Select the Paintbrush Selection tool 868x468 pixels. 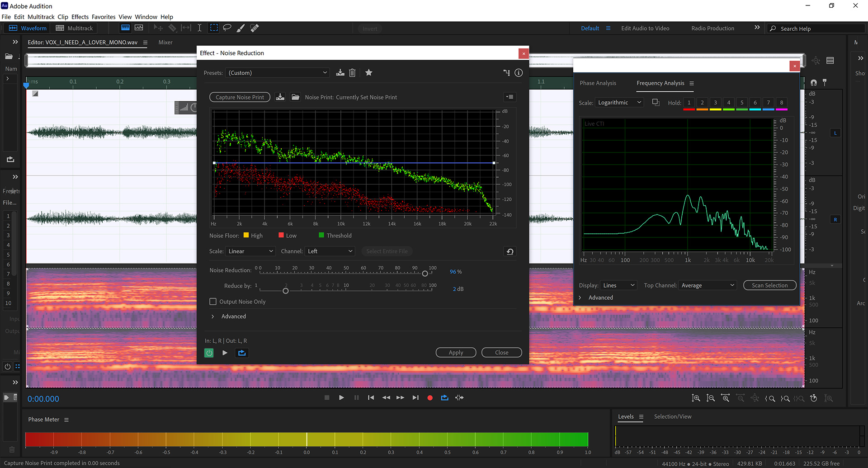pos(241,28)
